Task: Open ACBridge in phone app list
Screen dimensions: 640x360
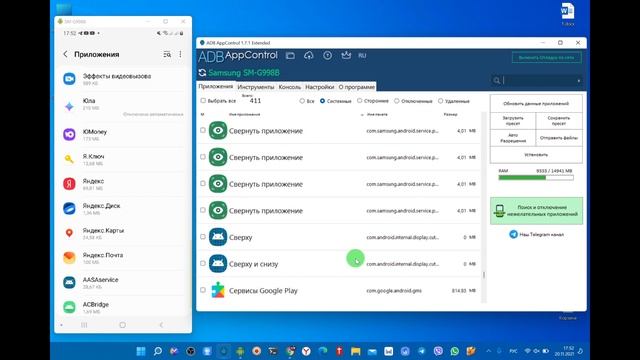Action: pos(123,307)
